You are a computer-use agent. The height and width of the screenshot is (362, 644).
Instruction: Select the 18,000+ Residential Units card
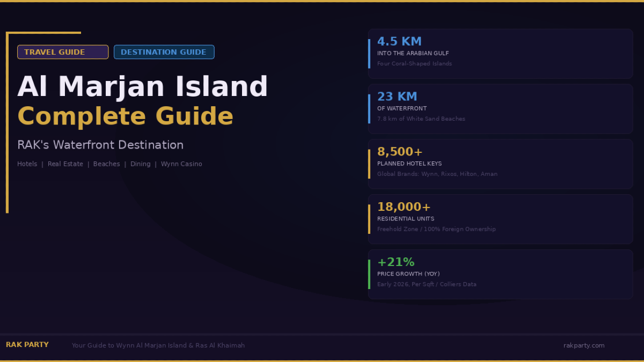click(500, 219)
